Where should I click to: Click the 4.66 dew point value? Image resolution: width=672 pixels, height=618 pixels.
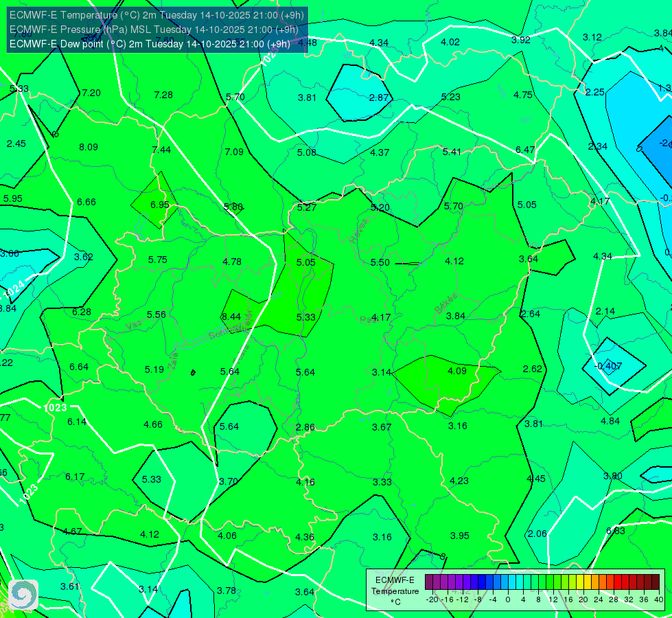[153, 424]
